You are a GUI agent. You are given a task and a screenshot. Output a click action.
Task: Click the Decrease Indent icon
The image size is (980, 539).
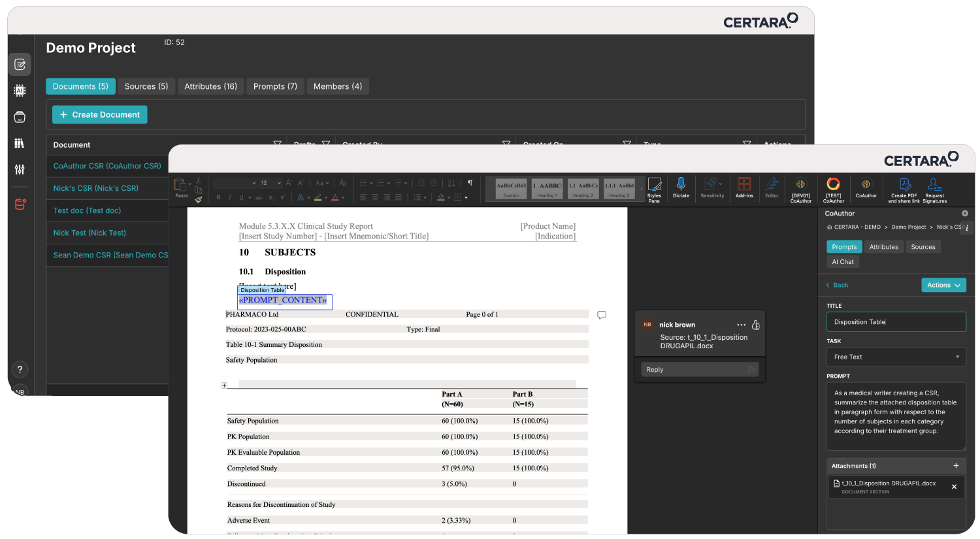click(421, 183)
